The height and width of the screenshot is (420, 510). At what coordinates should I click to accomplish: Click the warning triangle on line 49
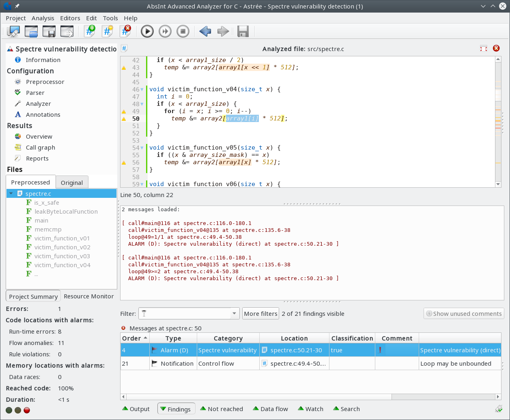pos(124,111)
